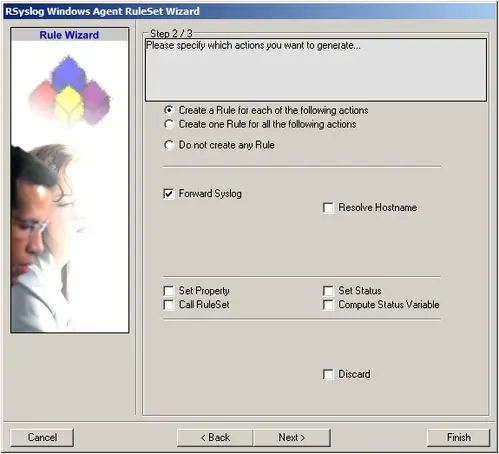
Task: Check the Set Status option
Action: pos(328,291)
